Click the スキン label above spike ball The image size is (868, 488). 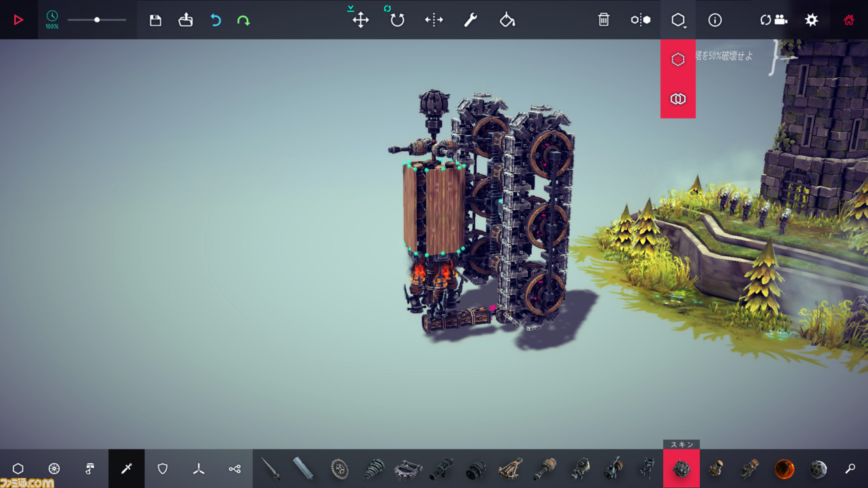(682, 445)
